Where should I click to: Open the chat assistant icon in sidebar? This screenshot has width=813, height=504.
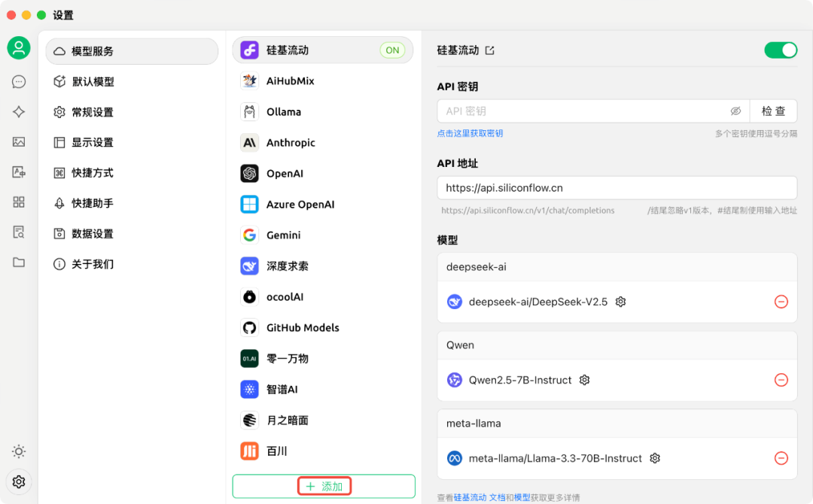pos(19,82)
